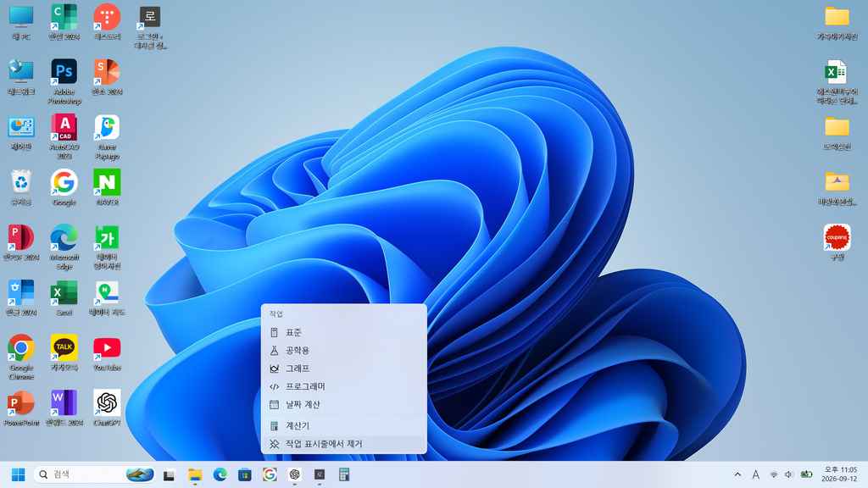Open the 내 PC desktop icon
The width and height of the screenshot is (868, 488).
tap(21, 23)
